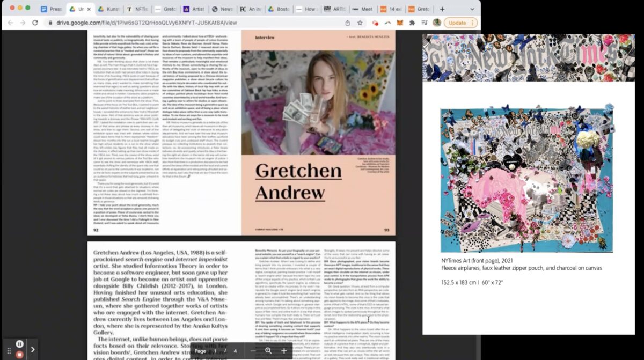This screenshot has height=360, width=644.
Task: Go forward in browser history
Action: pyautogui.click(x=22, y=23)
